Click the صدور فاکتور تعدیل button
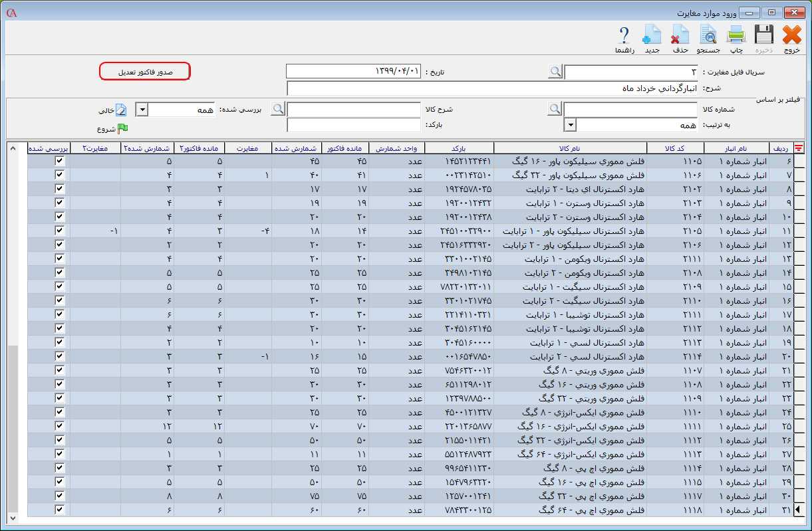 (x=145, y=72)
